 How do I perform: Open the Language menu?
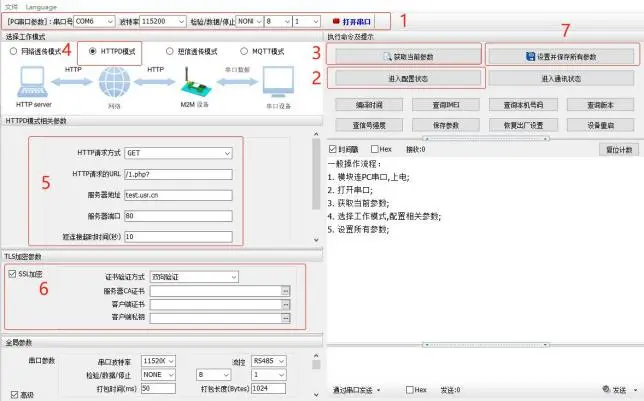[41, 7]
